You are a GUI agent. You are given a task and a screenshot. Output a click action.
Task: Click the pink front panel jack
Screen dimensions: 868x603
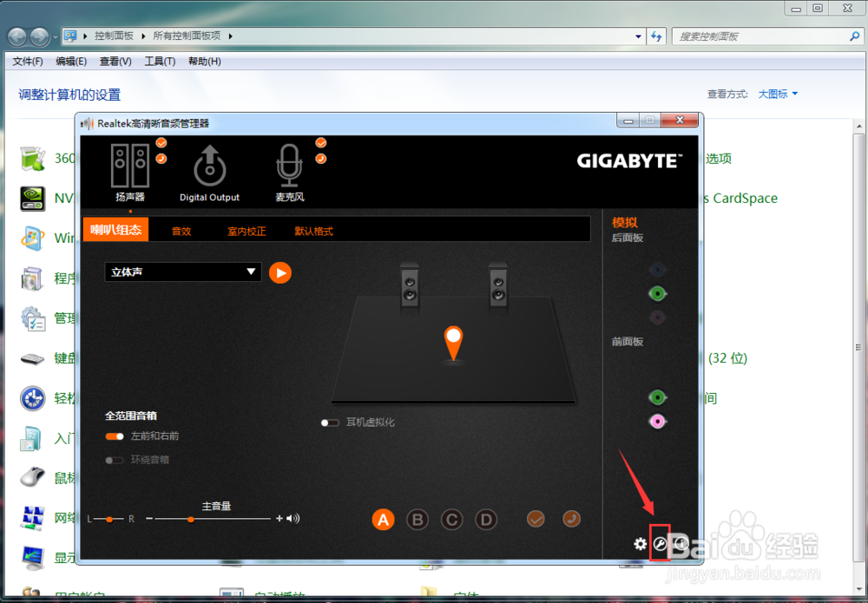click(657, 422)
